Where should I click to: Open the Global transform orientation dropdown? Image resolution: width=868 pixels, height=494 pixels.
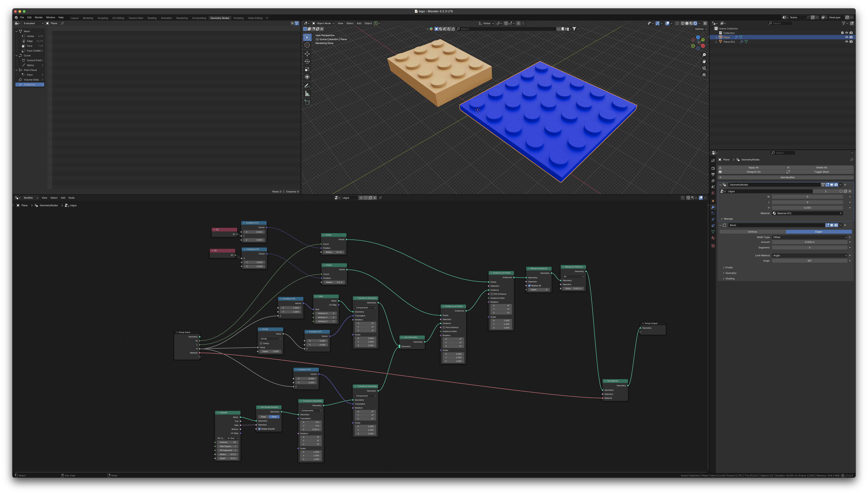[x=486, y=23]
